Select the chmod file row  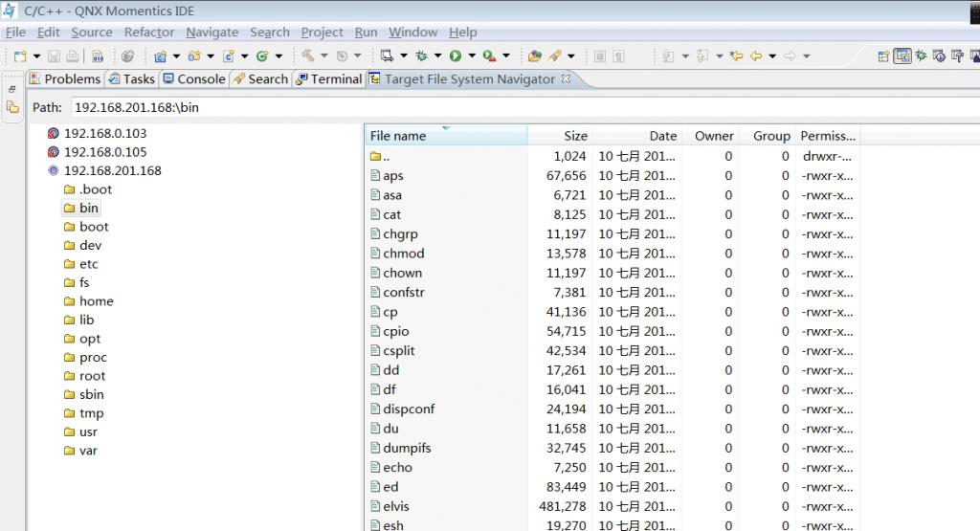612,254
